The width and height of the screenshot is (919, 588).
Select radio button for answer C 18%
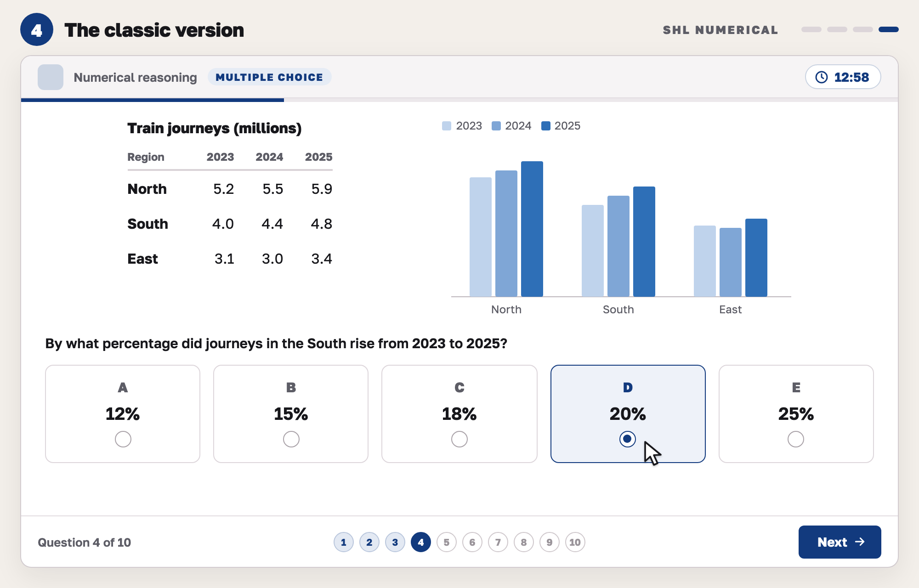coord(459,439)
